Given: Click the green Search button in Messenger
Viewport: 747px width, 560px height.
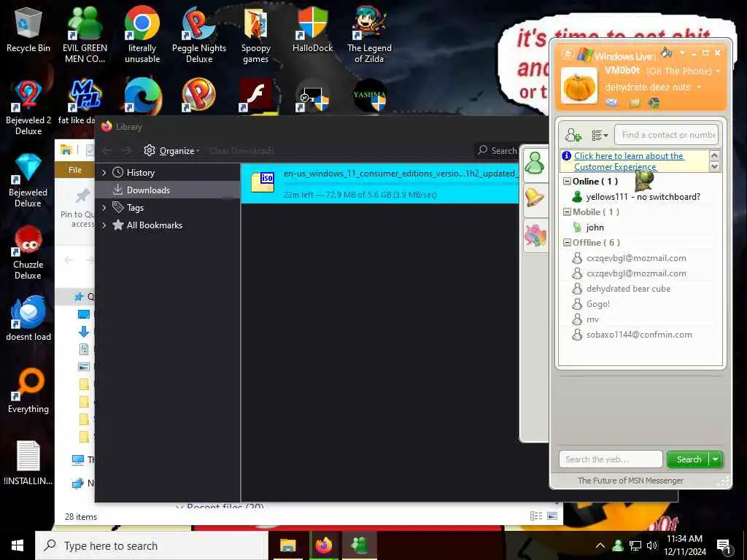Looking at the screenshot, I should coord(689,459).
